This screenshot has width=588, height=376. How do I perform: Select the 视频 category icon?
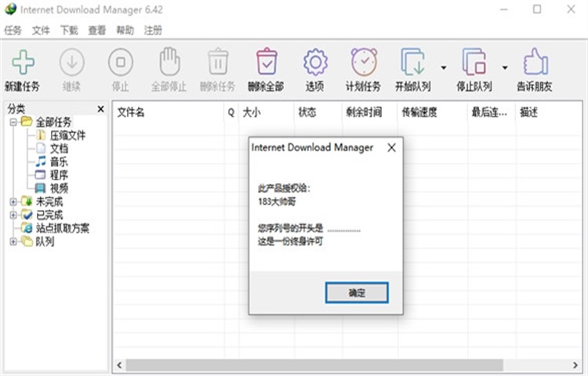pyautogui.click(x=41, y=188)
